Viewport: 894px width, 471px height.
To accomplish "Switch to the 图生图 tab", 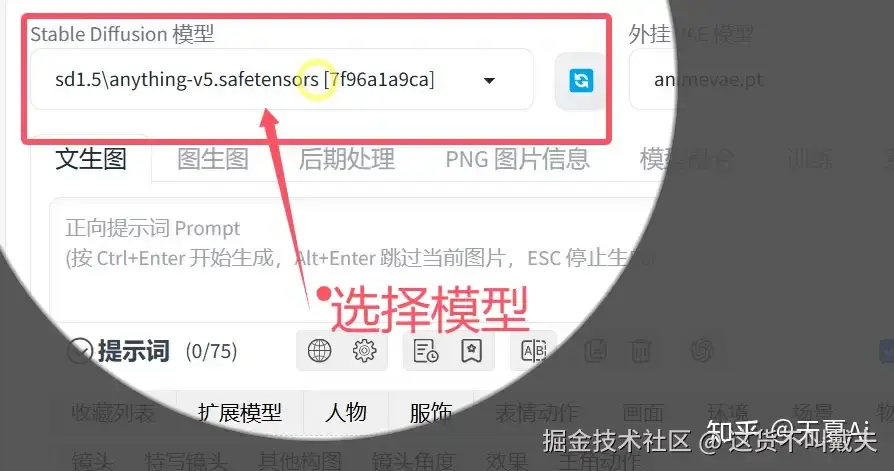I will point(213,159).
